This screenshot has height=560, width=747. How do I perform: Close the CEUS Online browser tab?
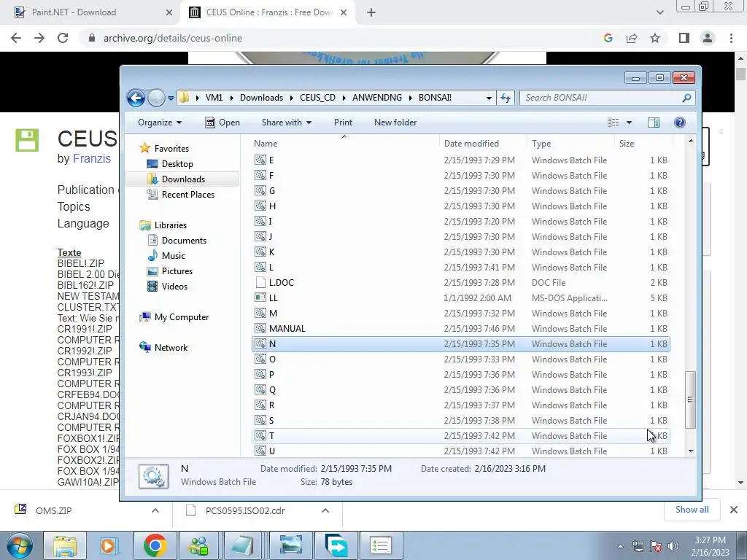pos(344,12)
